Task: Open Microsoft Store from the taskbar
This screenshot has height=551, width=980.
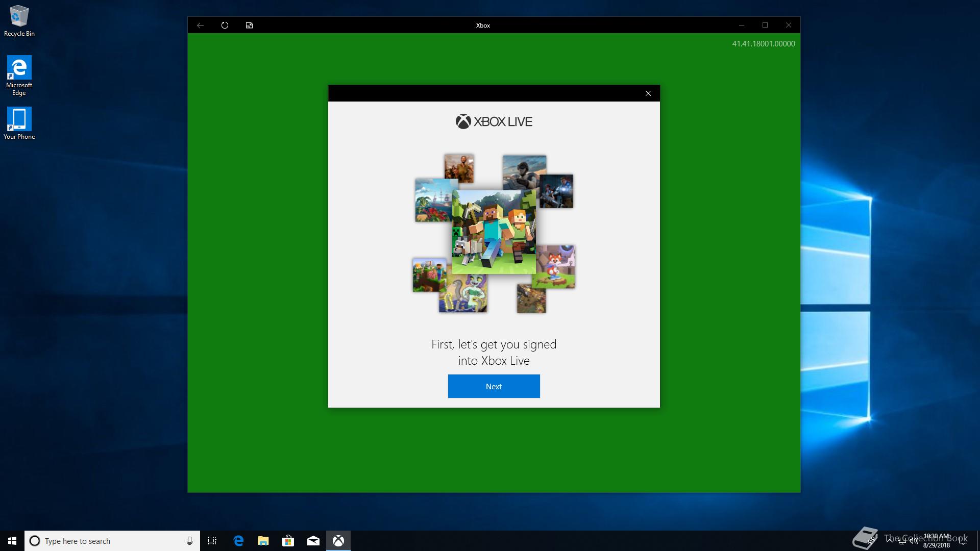Action: coord(288,541)
